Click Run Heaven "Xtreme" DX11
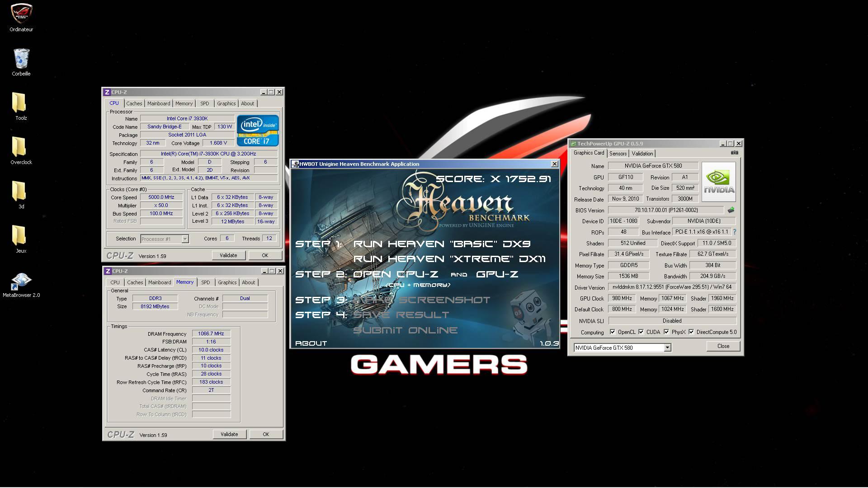 (449, 259)
